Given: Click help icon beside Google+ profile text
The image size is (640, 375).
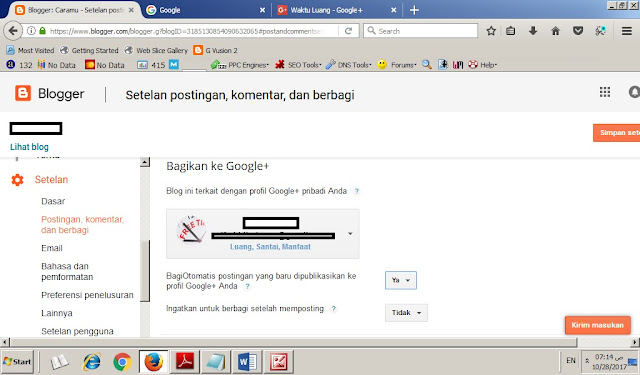Looking at the screenshot, I should point(357,191).
